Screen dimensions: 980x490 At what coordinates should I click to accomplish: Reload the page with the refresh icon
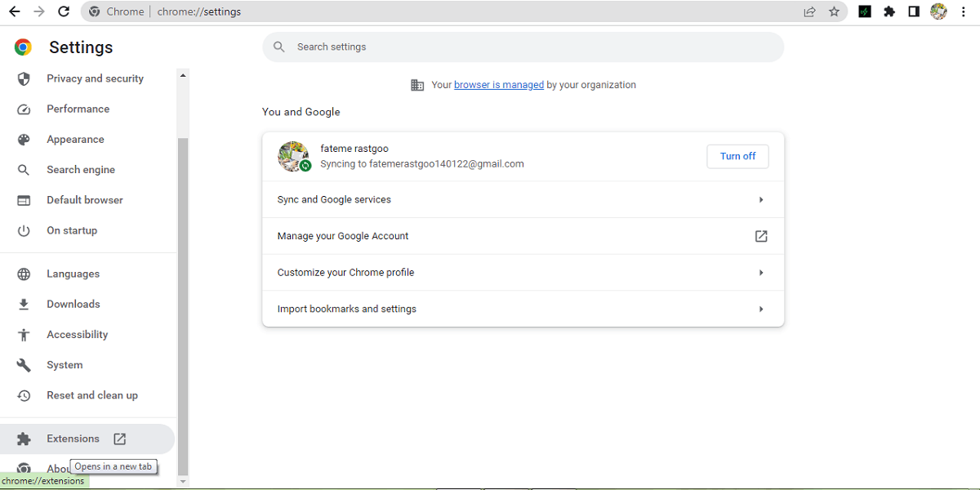click(64, 11)
